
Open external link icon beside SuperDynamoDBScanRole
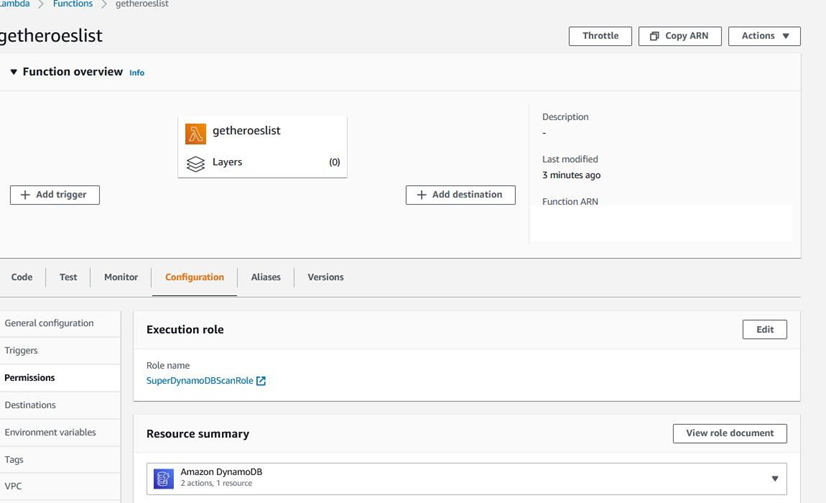click(x=261, y=381)
